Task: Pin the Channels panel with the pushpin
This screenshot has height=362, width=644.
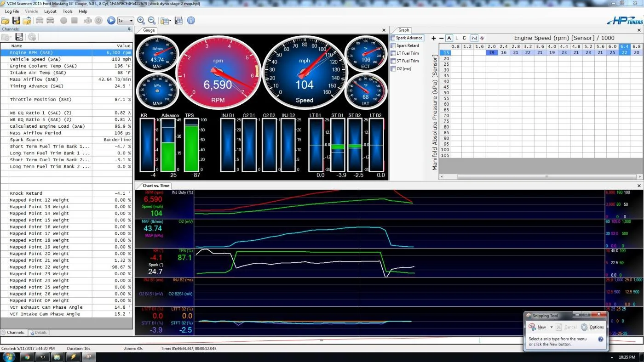Action: pos(129,29)
